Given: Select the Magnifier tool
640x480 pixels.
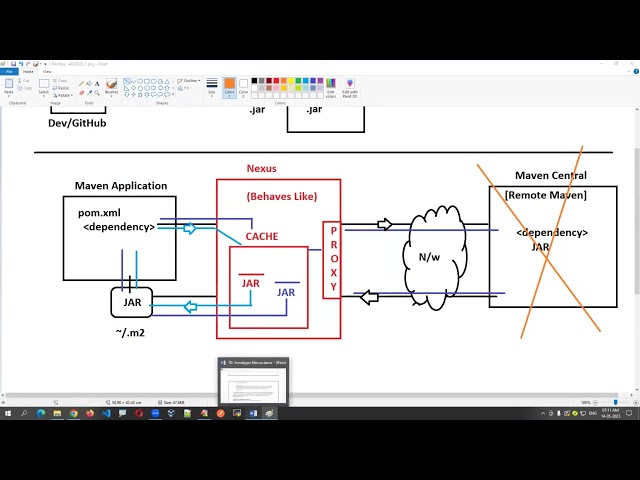Looking at the screenshot, I should 97,93.
